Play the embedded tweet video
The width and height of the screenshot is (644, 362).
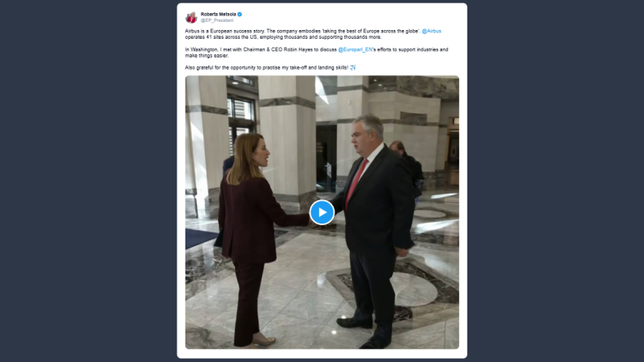click(322, 212)
